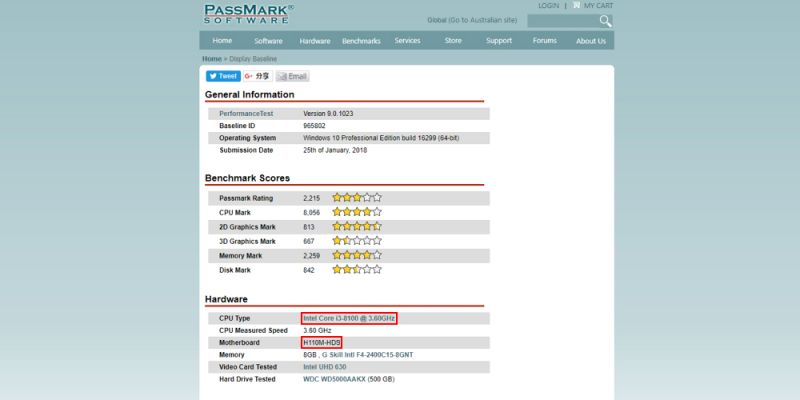Open the Services menu

[407, 40]
